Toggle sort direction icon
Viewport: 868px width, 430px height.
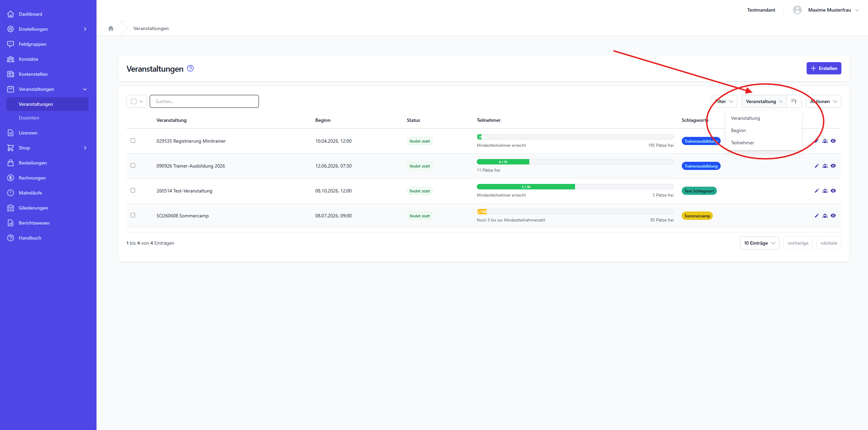pyautogui.click(x=794, y=101)
